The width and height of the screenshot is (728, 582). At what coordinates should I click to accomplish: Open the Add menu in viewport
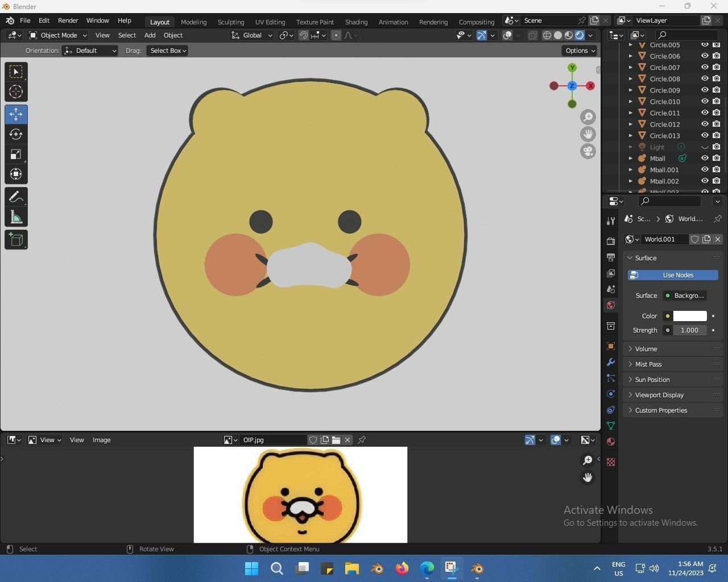coord(150,35)
